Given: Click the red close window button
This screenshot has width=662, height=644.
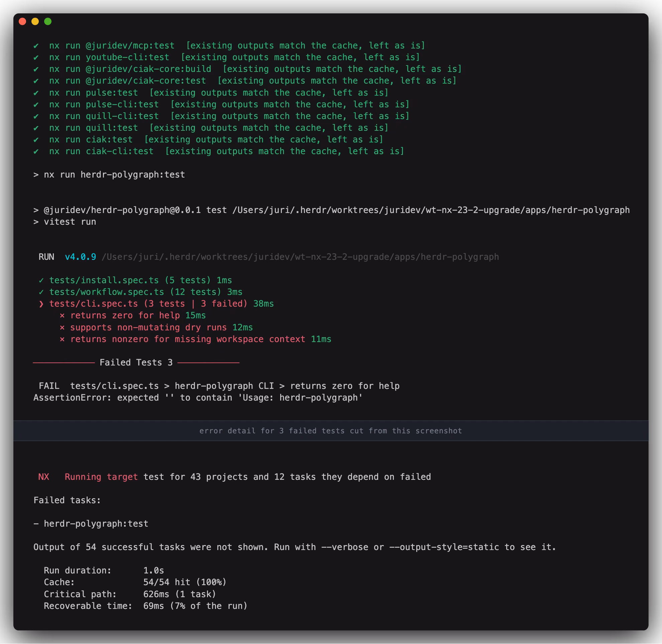Looking at the screenshot, I should (x=22, y=22).
